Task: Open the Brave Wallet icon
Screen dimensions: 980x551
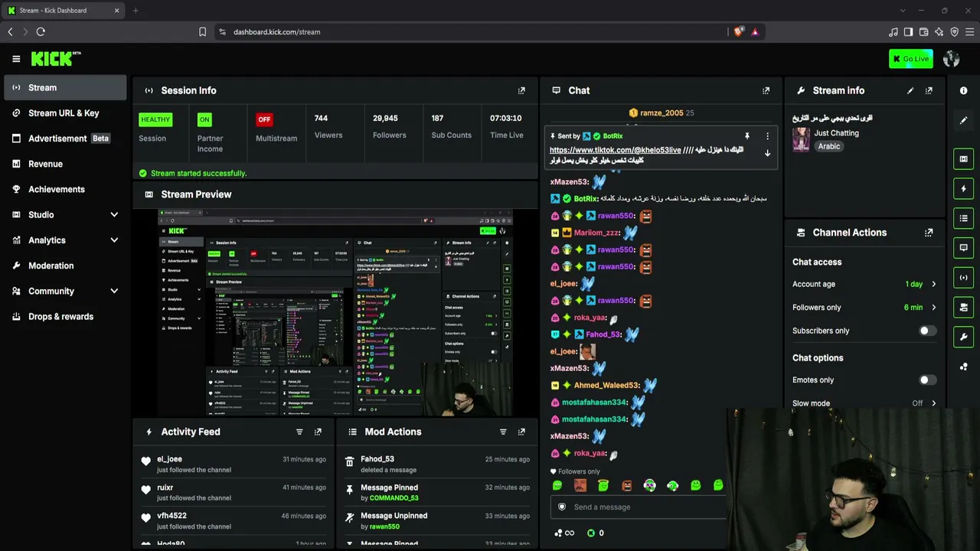Action: (x=923, y=32)
